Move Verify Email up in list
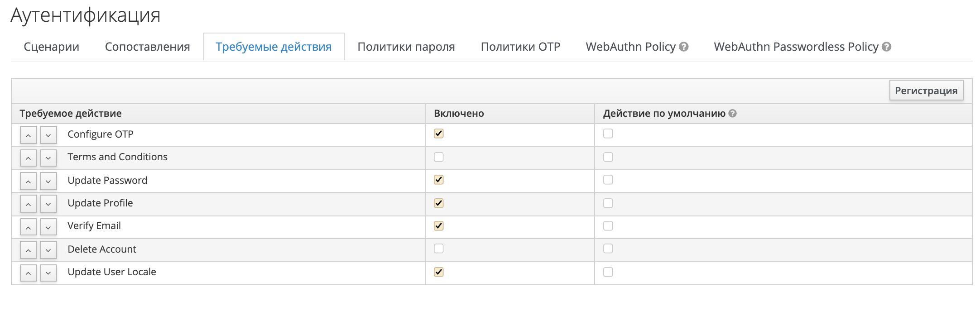Image resolution: width=980 pixels, height=316 pixels. click(28, 227)
